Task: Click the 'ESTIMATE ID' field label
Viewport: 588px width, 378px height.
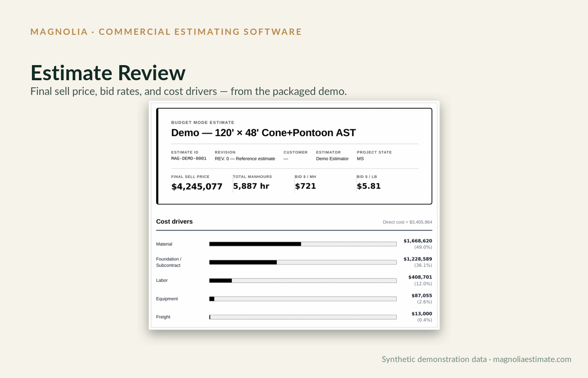Action: pyautogui.click(x=185, y=152)
